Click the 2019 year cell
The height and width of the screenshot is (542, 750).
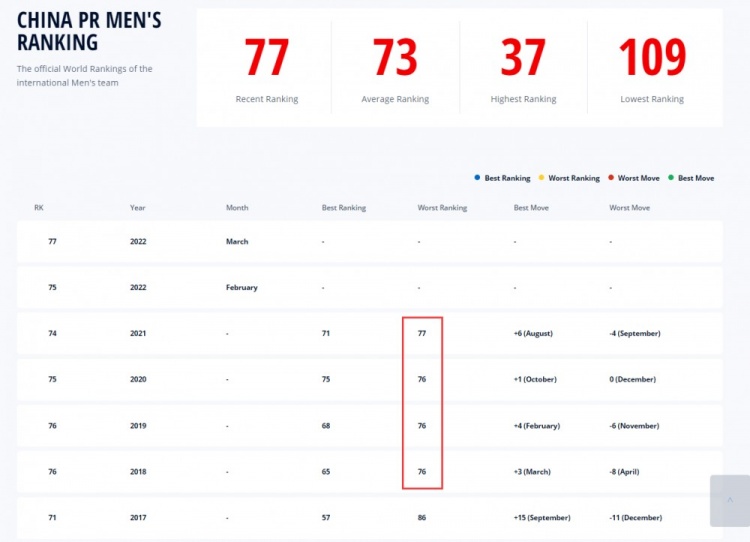[138, 426]
